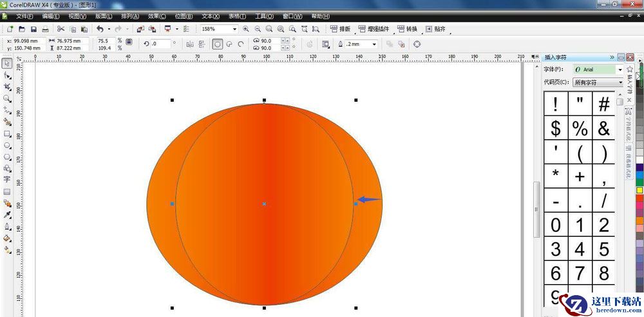The width and height of the screenshot is (644, 317).
Task: Open the wrap text options dropdown
Action: pyautogui.click(x=326, y=44)
